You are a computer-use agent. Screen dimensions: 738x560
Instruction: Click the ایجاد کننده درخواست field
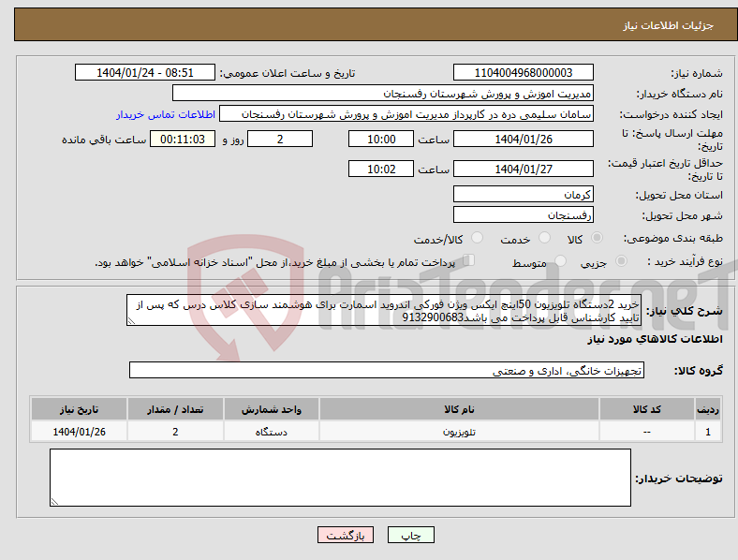[x=406, y=114]
